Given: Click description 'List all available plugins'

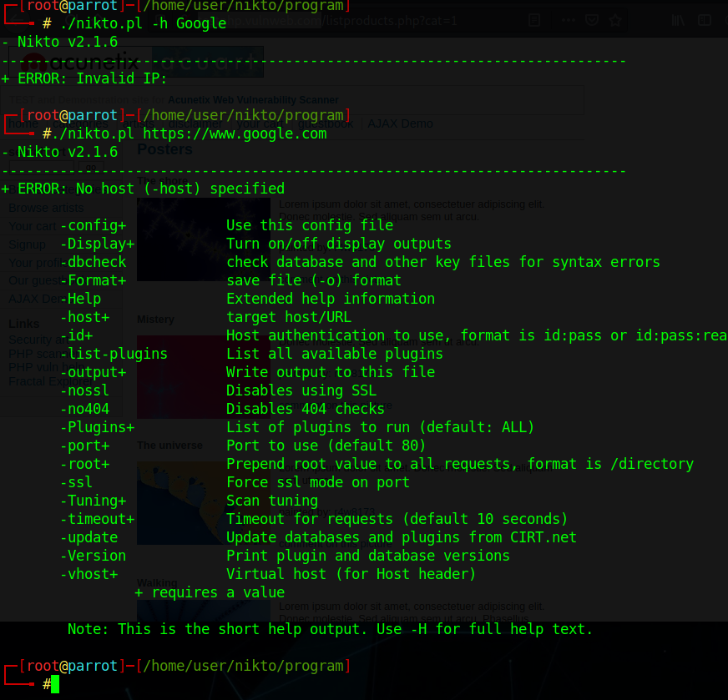Looking at the screenshot, I should point(335,354).
